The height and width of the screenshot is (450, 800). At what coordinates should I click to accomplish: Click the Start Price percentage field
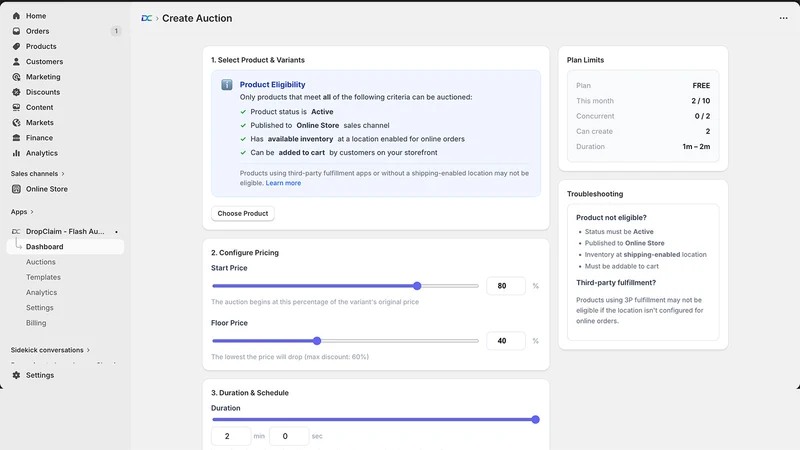click(x=506, y=286)
